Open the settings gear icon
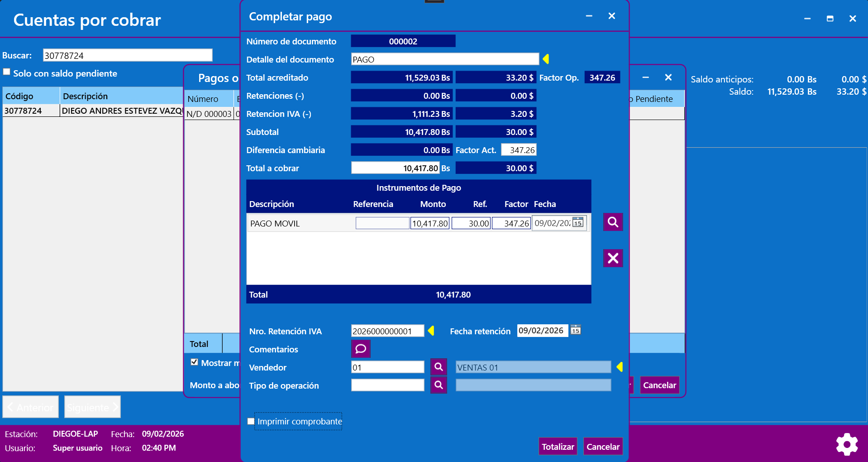Image resolution: width=868 pixels, height=462 pixels. click(x=847, y=444)
